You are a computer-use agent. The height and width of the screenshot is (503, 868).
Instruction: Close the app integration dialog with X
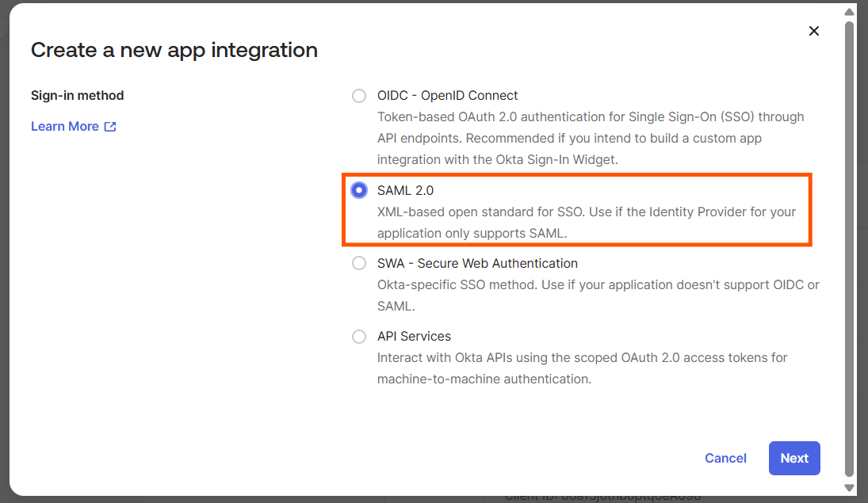pyautogui.click(x=814, y=31)
